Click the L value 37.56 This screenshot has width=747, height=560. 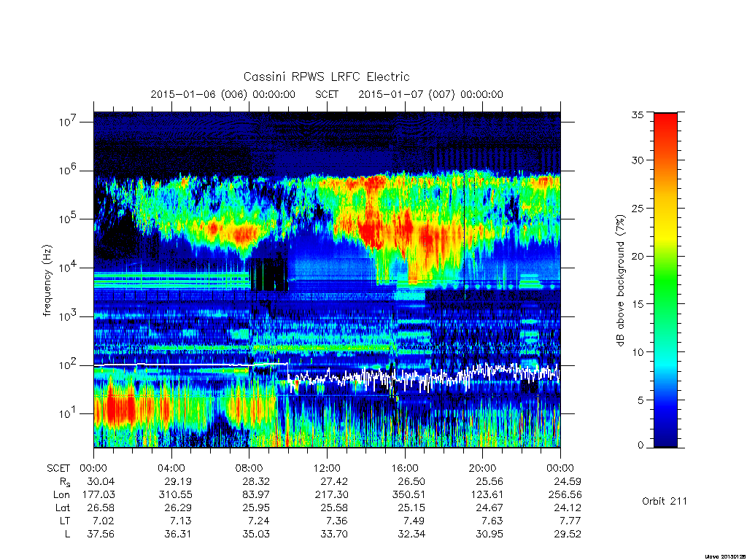click(x=101, y=534)
